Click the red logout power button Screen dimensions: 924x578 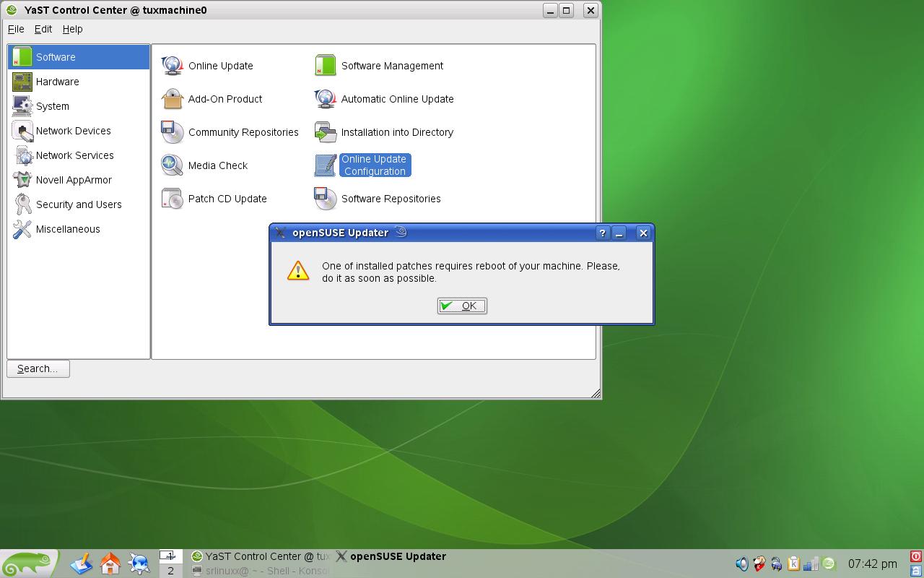click(916, 556)
